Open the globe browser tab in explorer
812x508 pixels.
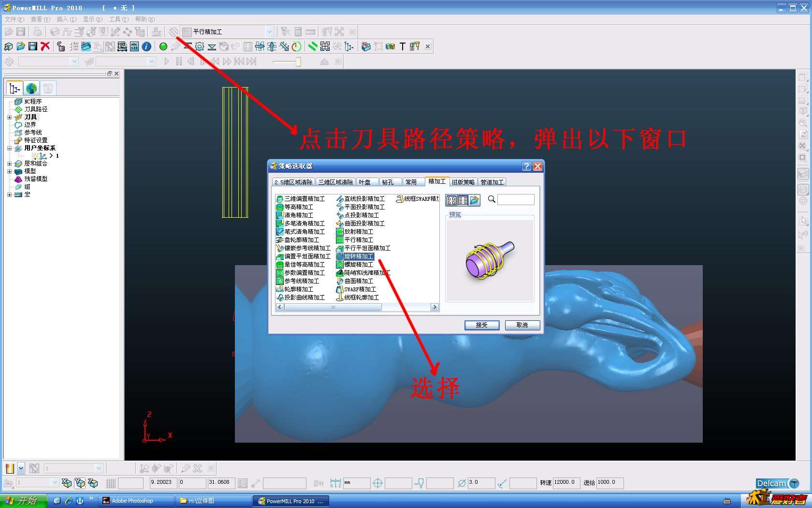click(x=31, y=89)
